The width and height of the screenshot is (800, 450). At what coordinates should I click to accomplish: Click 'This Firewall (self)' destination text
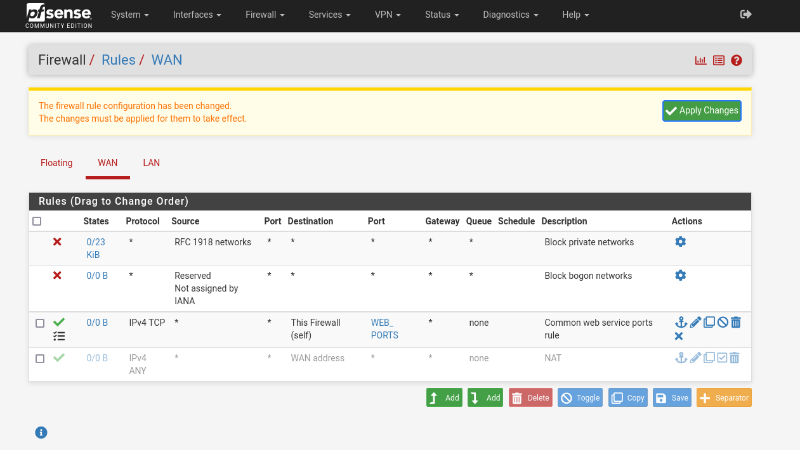[315, 329]
